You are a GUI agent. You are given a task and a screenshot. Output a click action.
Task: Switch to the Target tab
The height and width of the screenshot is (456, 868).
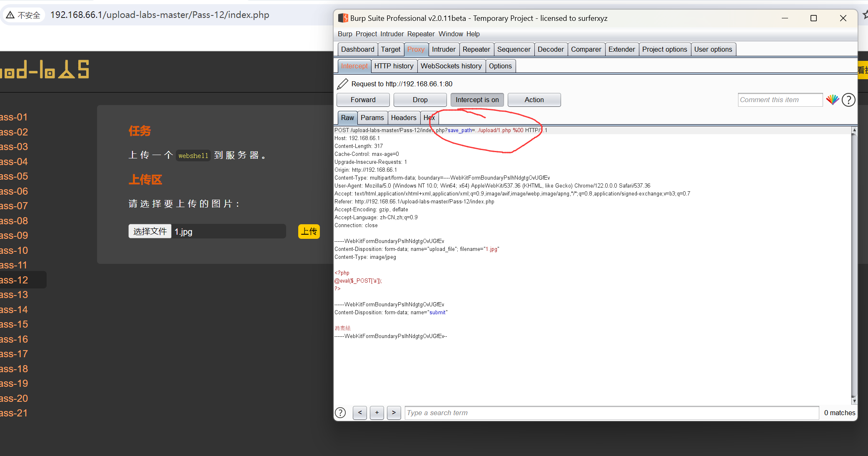pos(391,50)
